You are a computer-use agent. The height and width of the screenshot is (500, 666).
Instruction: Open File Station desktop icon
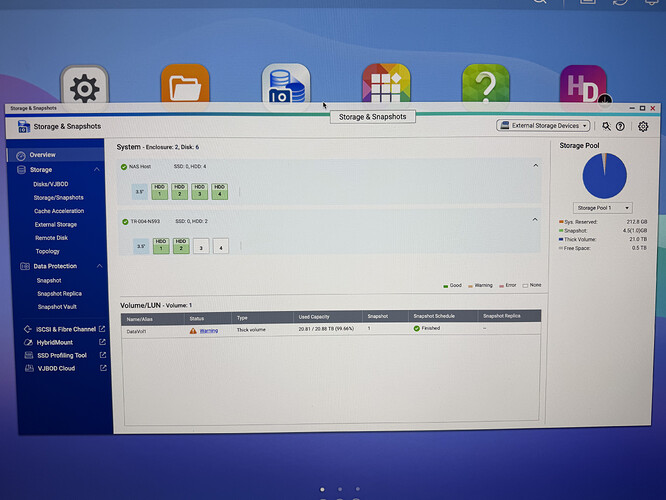click(x=185, y=86)
